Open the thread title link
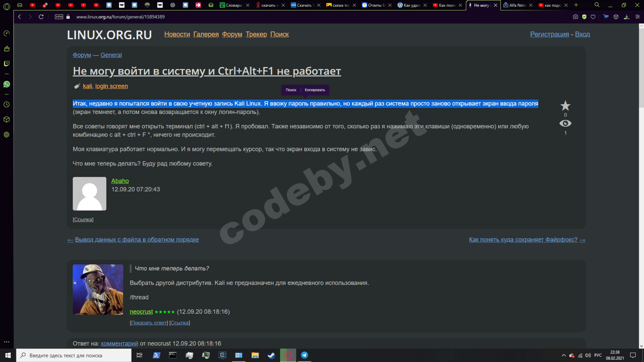 (207, 71)
